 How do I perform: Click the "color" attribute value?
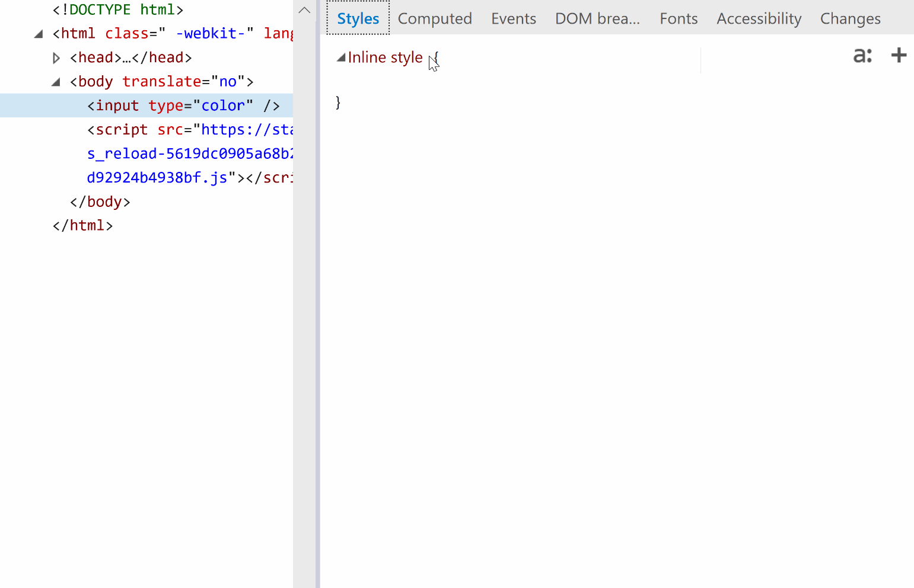pyautogui.click(x=223, y=106)
